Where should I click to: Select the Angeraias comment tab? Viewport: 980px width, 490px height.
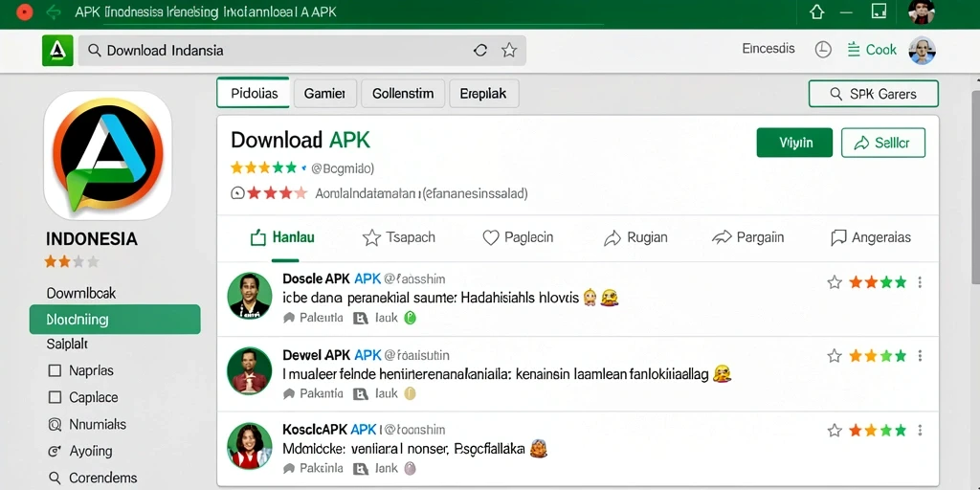[x=871, y=237]
